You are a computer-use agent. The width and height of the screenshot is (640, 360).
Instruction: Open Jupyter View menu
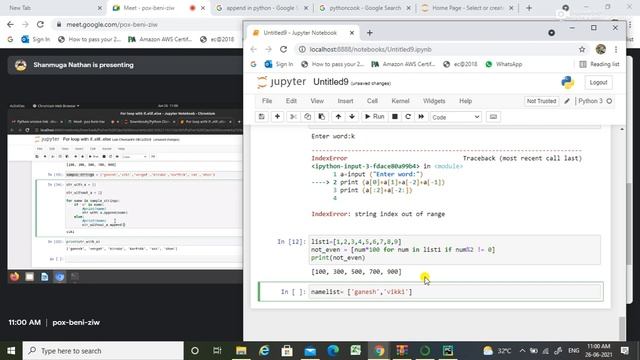317,101
